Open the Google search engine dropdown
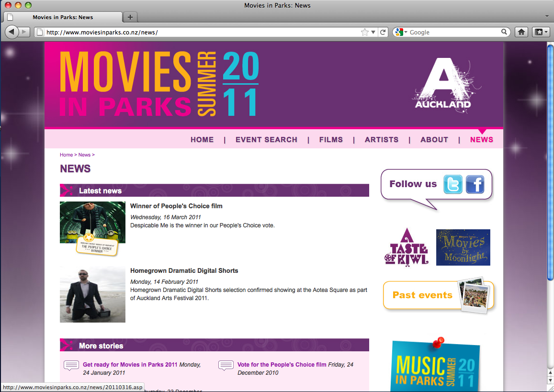This screenshot has height=392, width=554. (x=402, y=32)
